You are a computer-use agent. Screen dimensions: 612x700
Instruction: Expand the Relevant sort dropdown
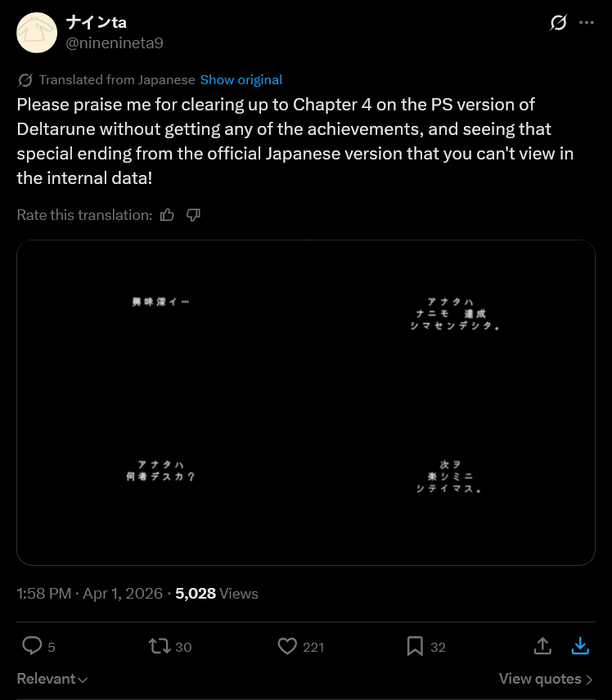[x=52, y=679]
